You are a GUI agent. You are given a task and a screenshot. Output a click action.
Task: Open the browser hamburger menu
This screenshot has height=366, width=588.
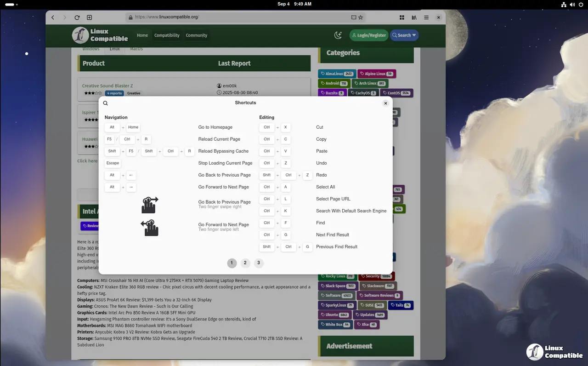[426, 17]
